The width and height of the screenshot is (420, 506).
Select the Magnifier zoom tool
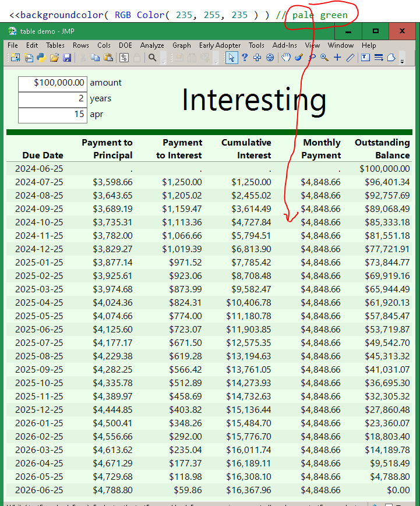click(x=324, y=58)
